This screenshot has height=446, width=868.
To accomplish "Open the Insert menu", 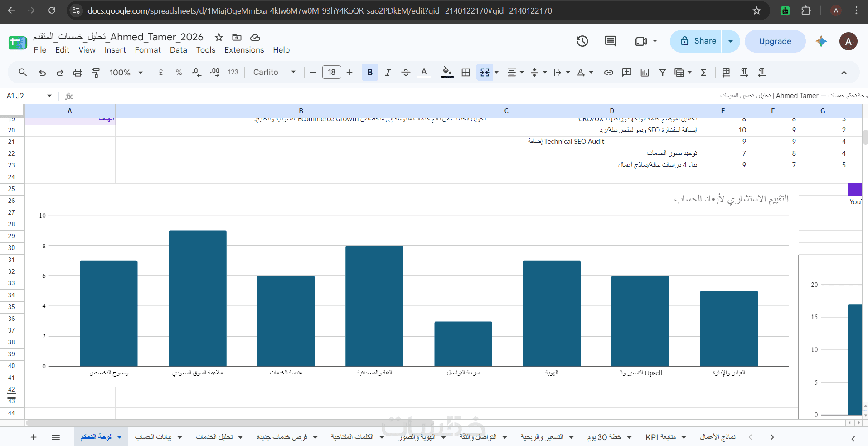I will [115, 50].
